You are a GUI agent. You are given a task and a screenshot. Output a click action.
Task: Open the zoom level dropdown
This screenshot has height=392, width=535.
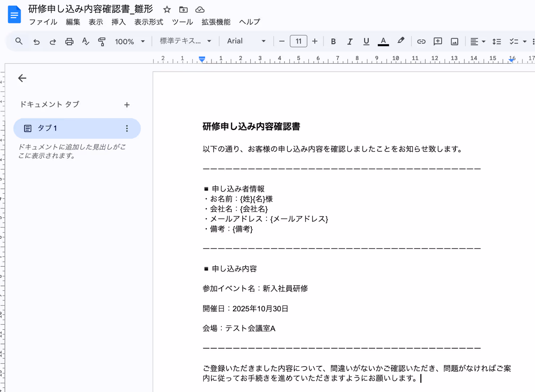[x=130, y=41]
